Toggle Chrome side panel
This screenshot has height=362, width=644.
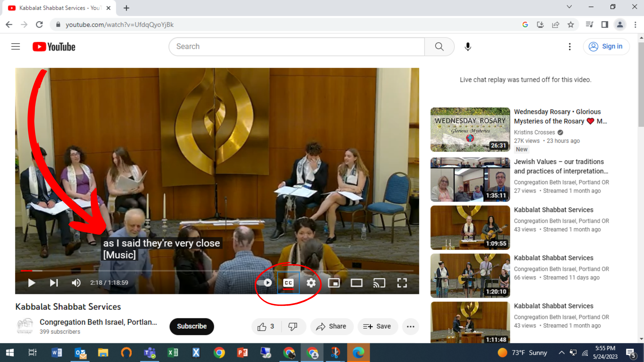point(605,24)
